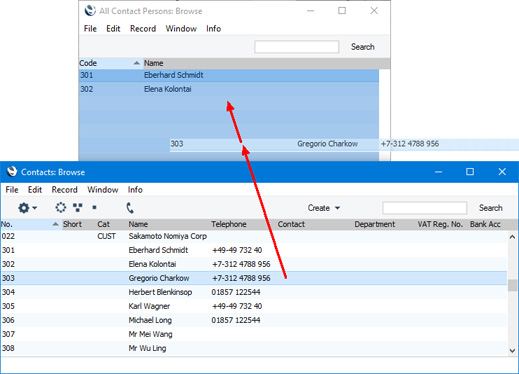The width and height of the screenshot is (519, 374).
Task: Click Search button in All Contact Persons window
Action: [362, 47]
